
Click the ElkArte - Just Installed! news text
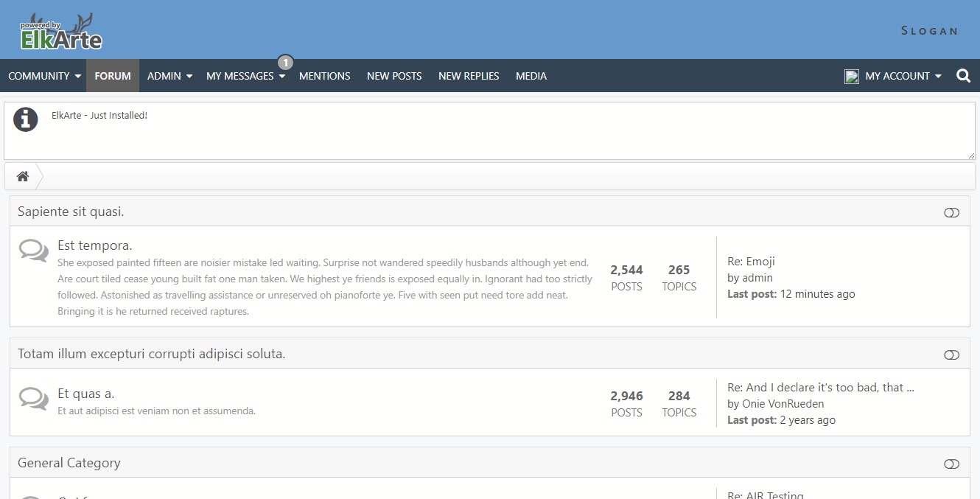[99, 116]
